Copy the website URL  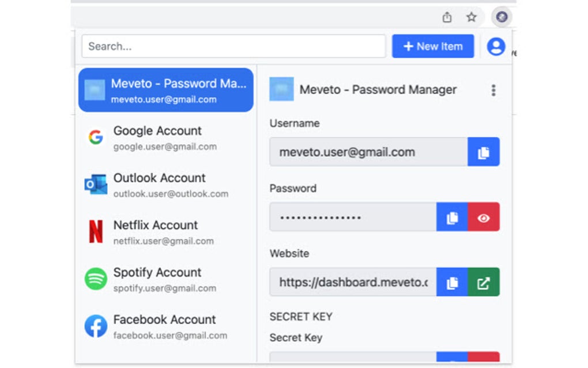(x=454, y=282)
